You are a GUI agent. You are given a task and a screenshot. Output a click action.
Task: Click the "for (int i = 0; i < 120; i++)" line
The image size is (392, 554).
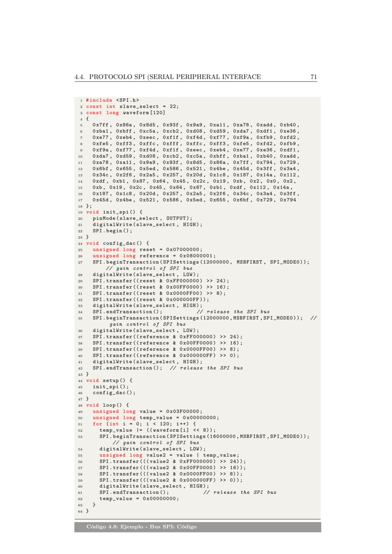tap(144, 424)
